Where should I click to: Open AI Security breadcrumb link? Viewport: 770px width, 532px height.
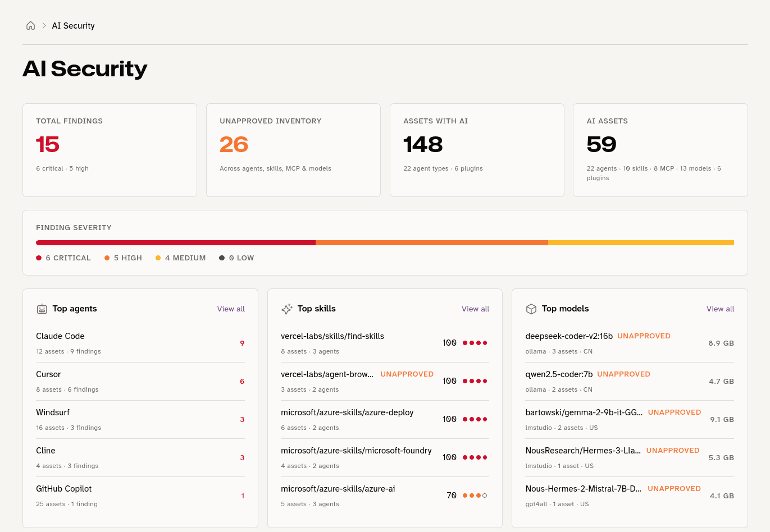pyautogui.click(x=74, y=26)
